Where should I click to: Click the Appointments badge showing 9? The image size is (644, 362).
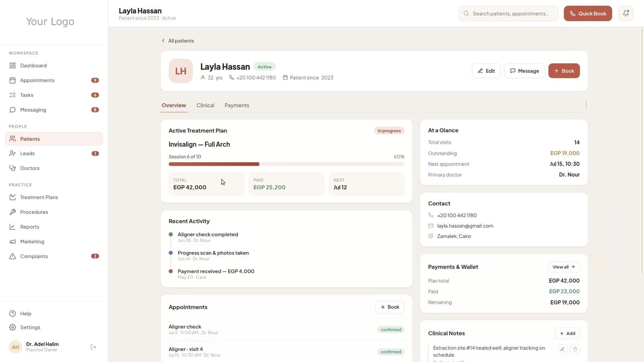(x=95, y=80)
